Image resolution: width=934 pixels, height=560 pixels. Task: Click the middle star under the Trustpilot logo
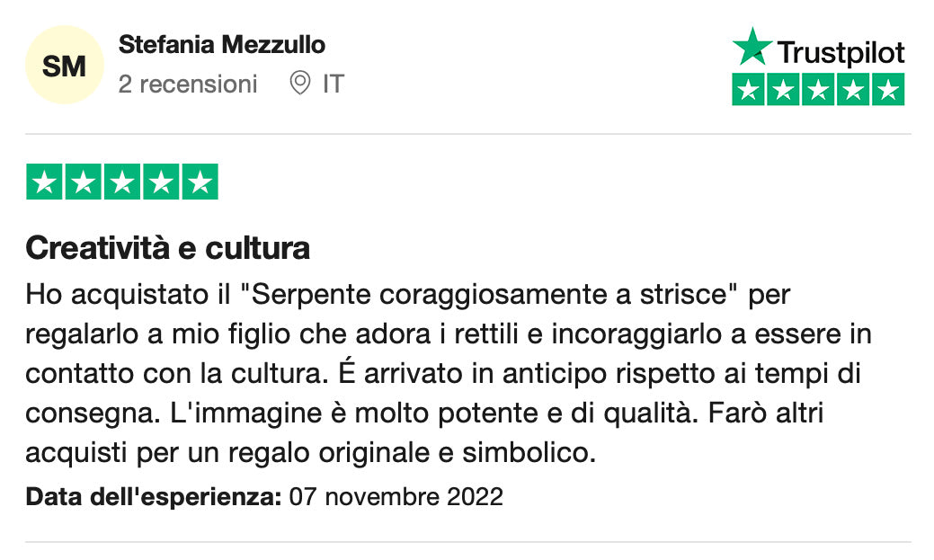(818, 90)
